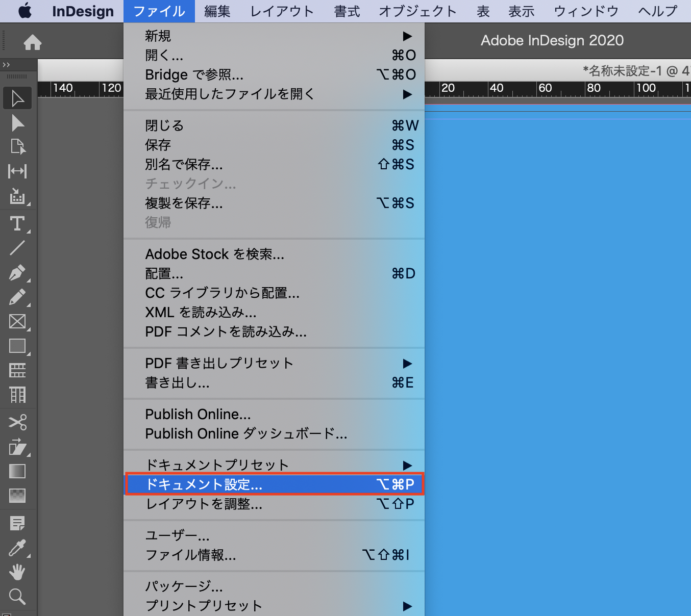The height and width of the screenshot is (616, 691).
Task: Select the Gradient Swatch tool
Action: pyautogui.click(x=17, y=471)
